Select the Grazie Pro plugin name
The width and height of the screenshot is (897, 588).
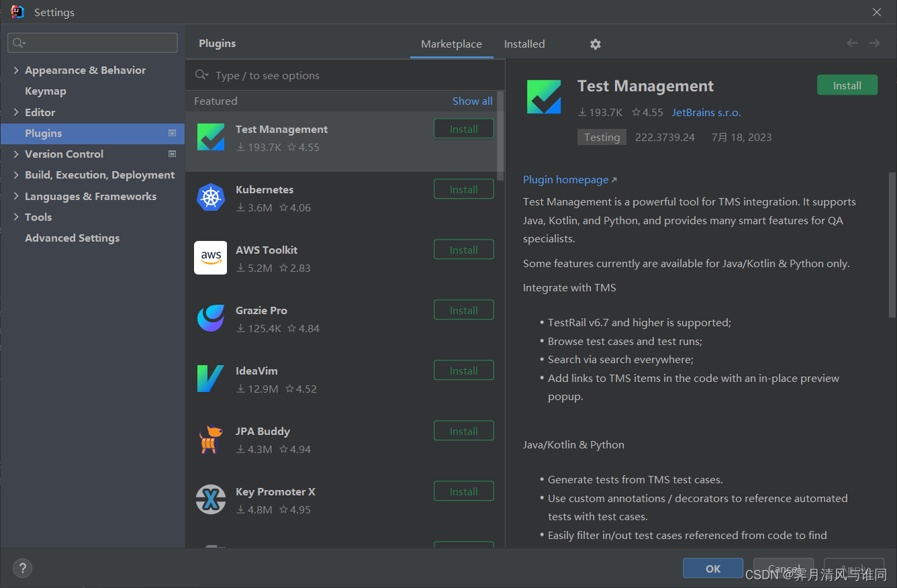[261, 310]
